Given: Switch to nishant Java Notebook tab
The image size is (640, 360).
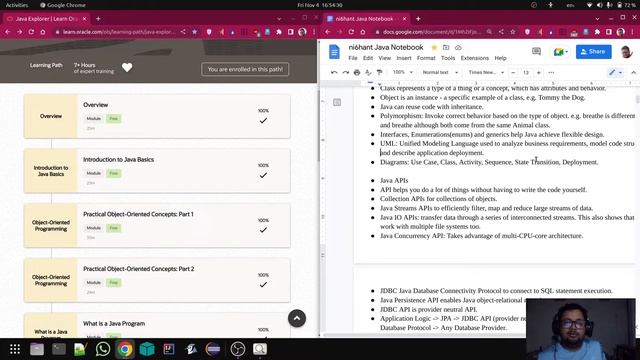Looking at the screenshot, I should (366, 19).
